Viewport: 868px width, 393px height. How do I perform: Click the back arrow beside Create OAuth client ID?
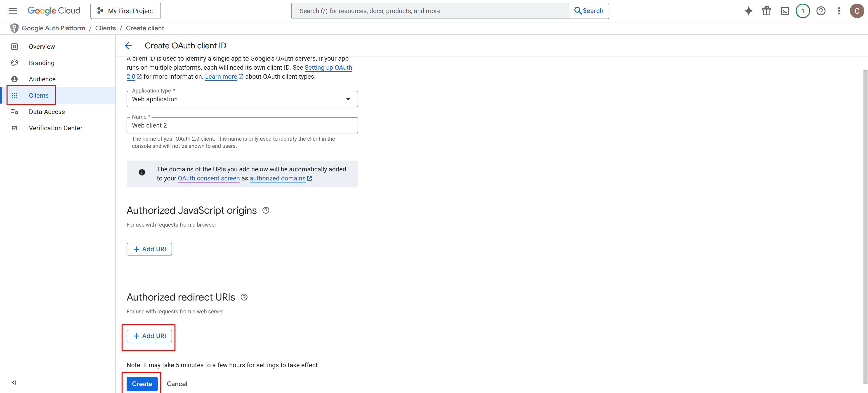[x=128, y=46]
